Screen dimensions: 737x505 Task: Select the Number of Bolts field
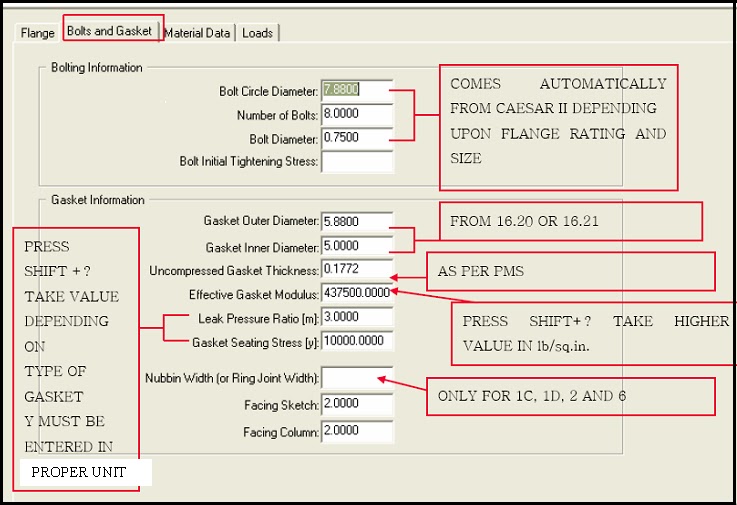coord(357,114)
